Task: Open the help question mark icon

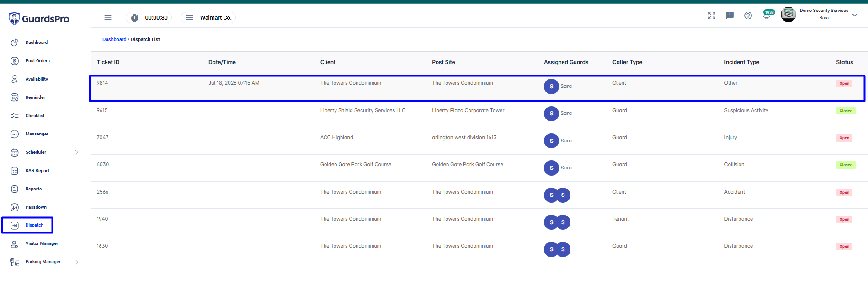Action: (x=748, y=16)
